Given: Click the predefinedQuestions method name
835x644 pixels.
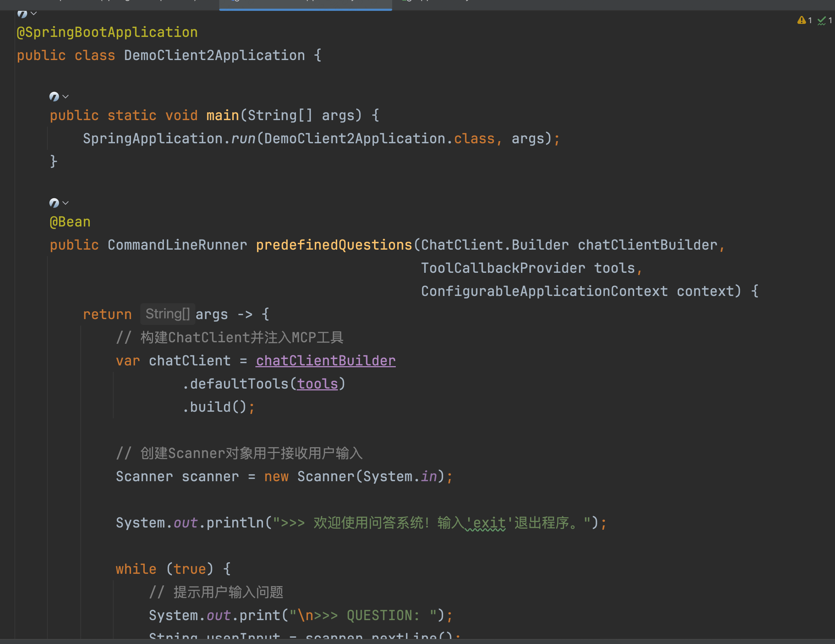Looking at the screenshot, I should click(x=334, y=245).
